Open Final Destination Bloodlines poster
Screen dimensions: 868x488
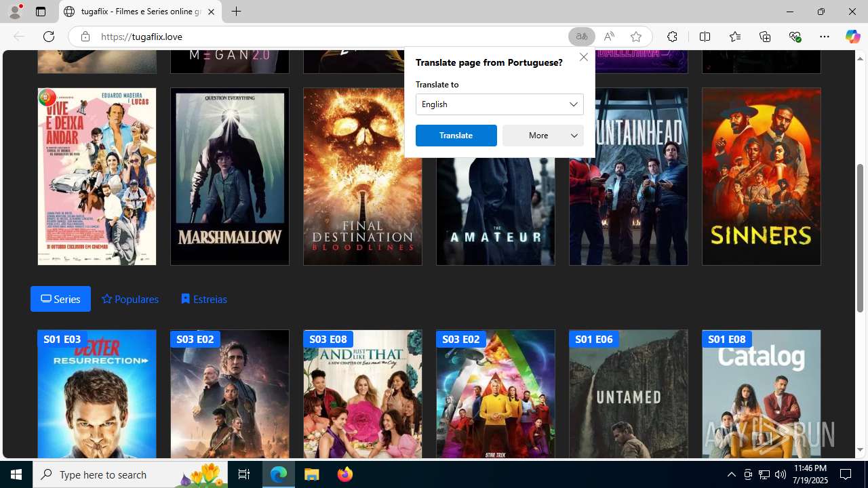tap(363, 176)
